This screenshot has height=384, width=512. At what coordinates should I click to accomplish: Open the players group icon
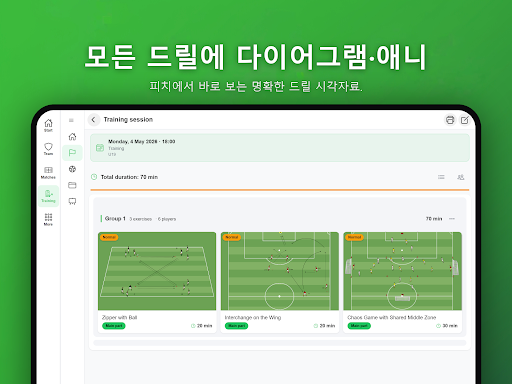point(461,177)
